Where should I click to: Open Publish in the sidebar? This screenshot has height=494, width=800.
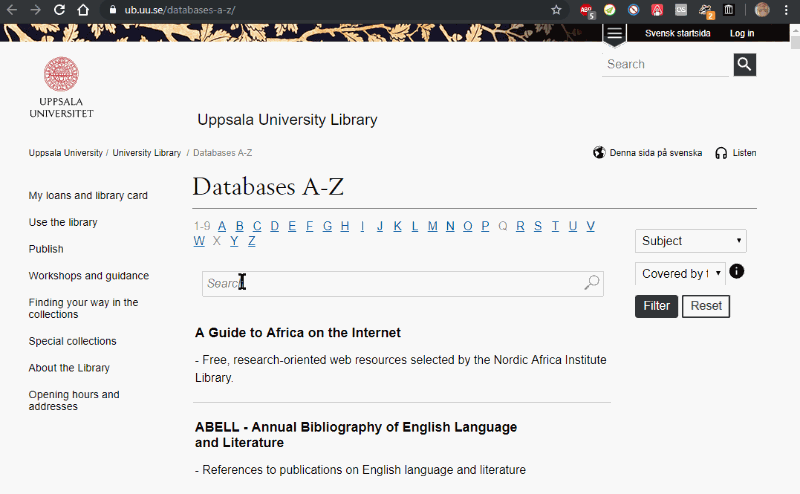(46, 249)
